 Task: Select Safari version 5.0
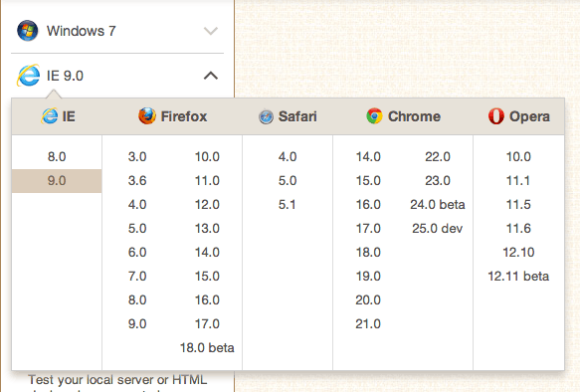click(288, 181)
